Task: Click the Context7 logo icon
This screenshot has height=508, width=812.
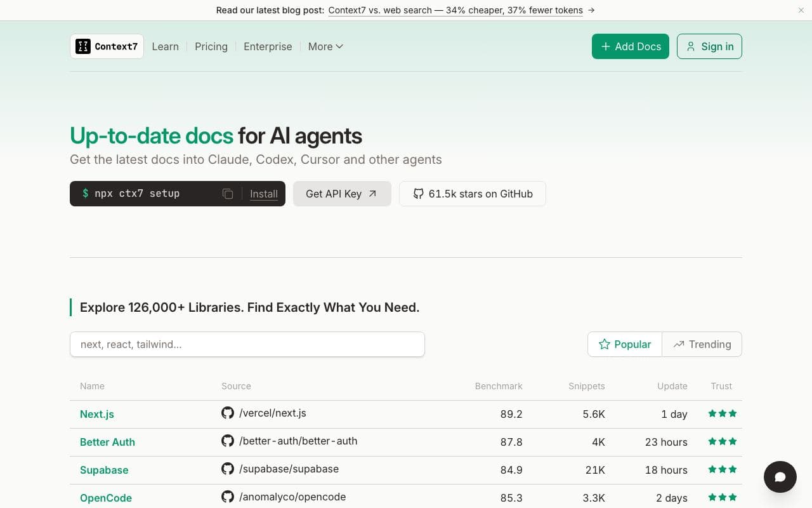Action: (x=83, y=46)
